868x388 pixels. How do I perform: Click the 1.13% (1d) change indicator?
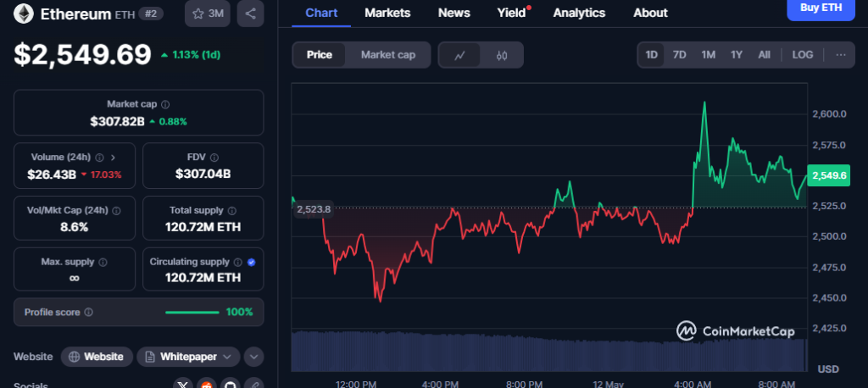191,55
